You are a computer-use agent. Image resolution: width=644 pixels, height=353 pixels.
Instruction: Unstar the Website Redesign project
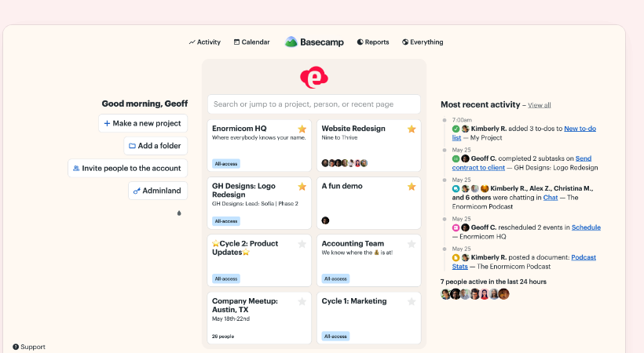[412, 129]
